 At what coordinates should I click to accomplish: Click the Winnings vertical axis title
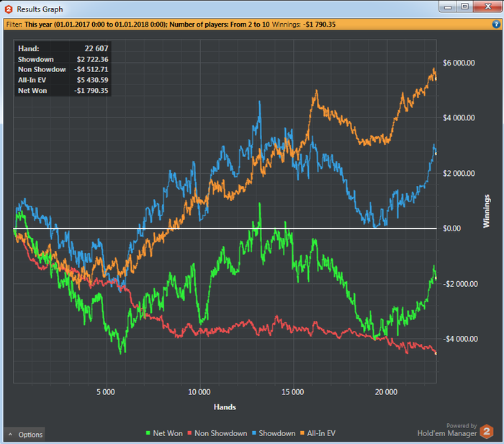coord(486,211)
